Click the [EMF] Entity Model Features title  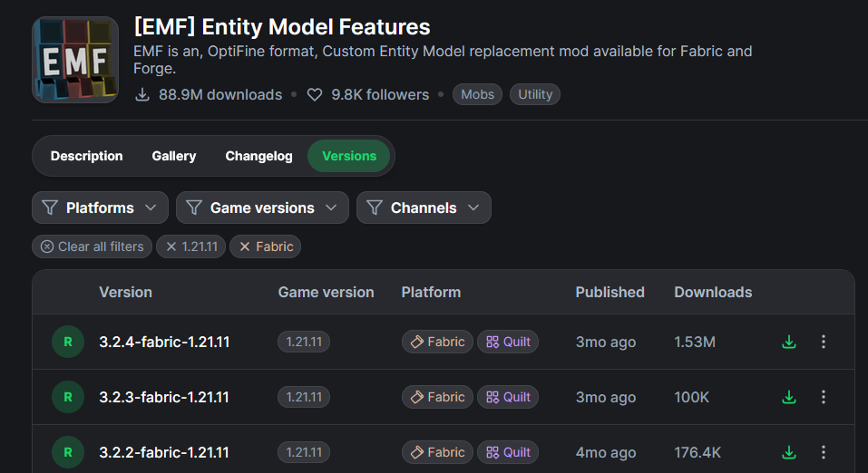pyautogui.click(x=282, y=26)
